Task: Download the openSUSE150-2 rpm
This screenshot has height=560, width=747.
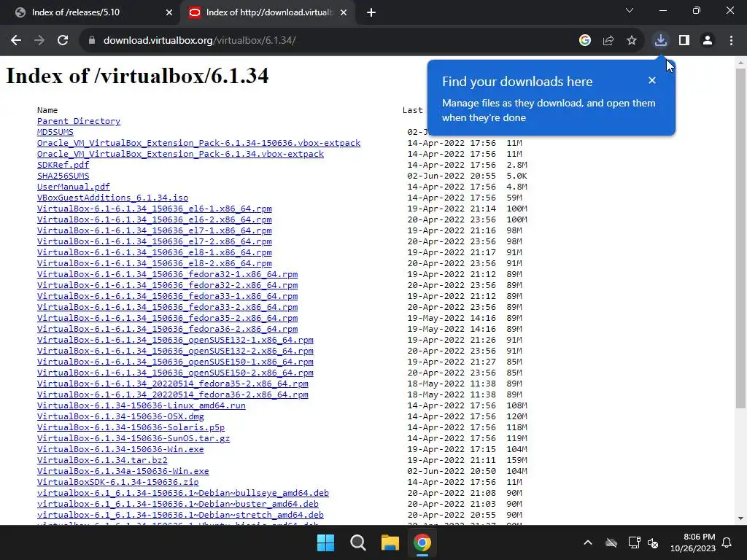Action: coord(175,373)
